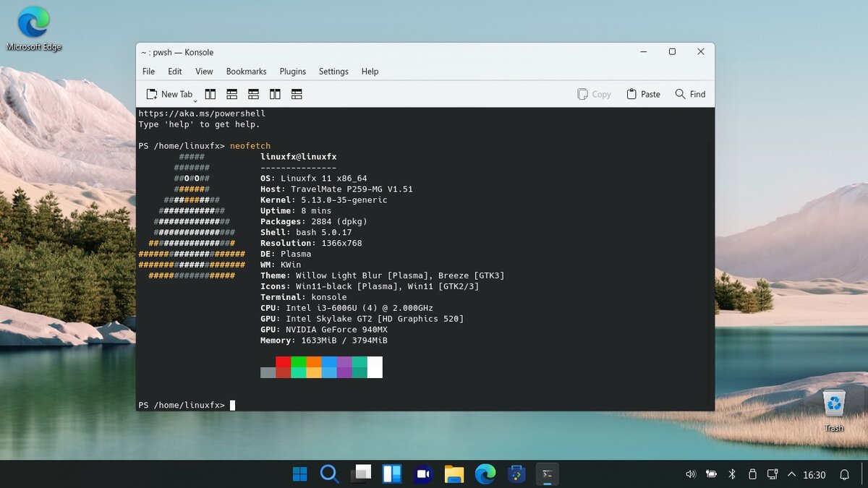Open the Bookmarks menu
This screenshot has height=488, width=868.
coord(247,72)
